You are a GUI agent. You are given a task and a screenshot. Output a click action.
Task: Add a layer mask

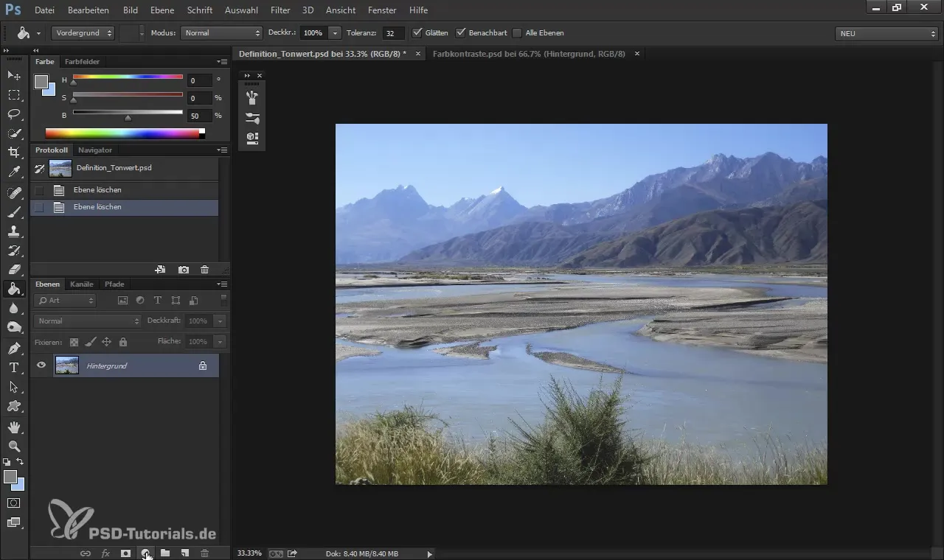pyautogui.click(x=125, y=553)
